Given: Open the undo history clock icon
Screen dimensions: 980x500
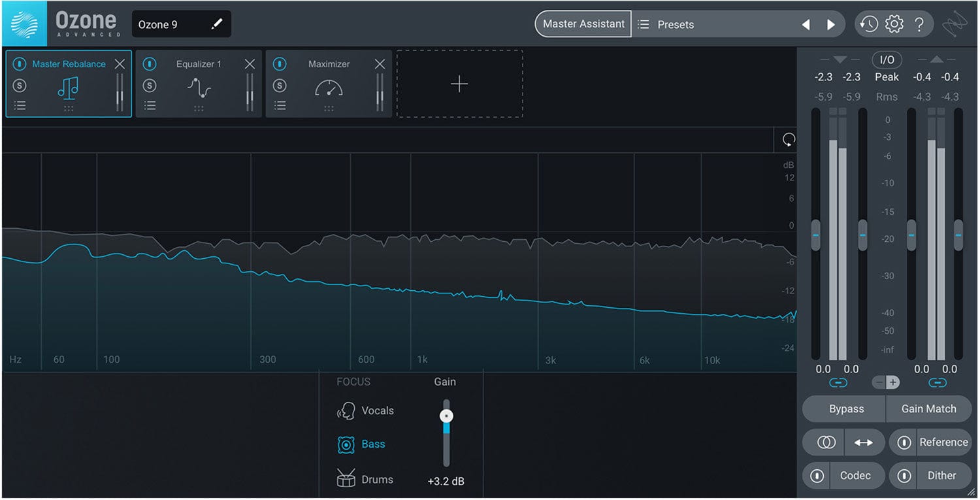Looking at the screenshot, I should click(868, 24).
